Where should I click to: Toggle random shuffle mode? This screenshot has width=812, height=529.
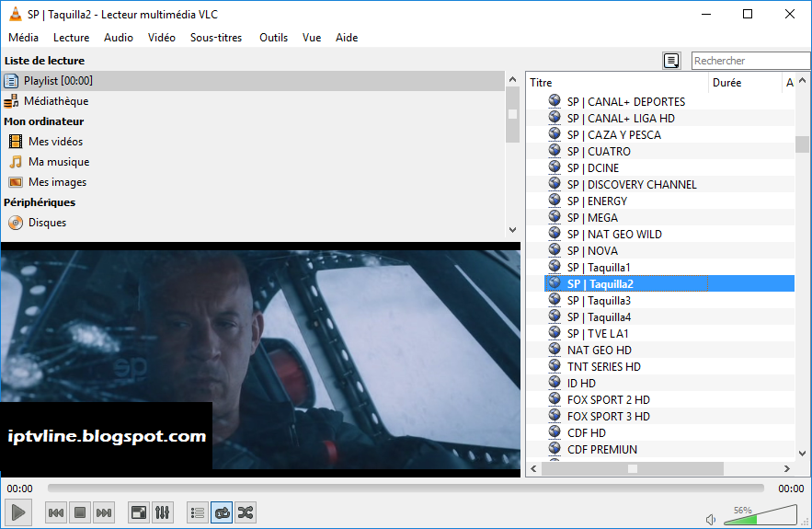coord(246,512)
